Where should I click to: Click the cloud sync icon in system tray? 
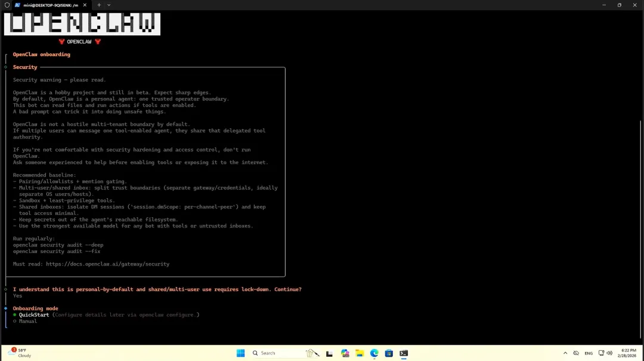(x=576, y=353)
